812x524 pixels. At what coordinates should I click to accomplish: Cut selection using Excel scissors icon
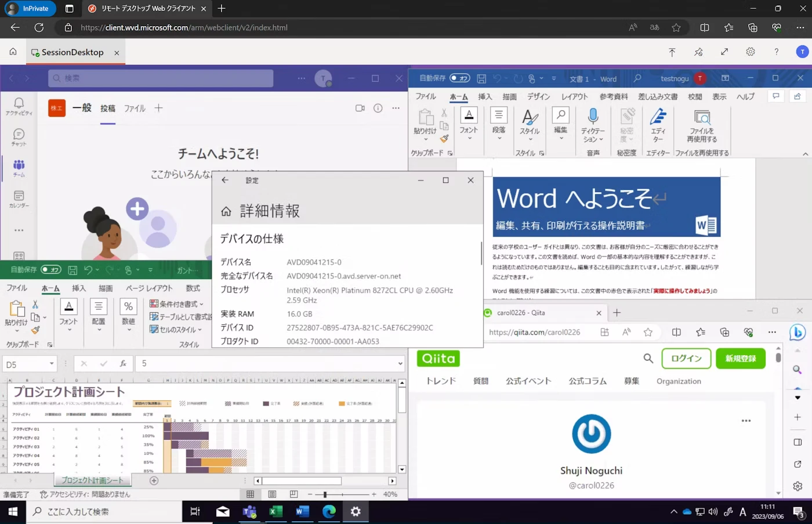35,304
